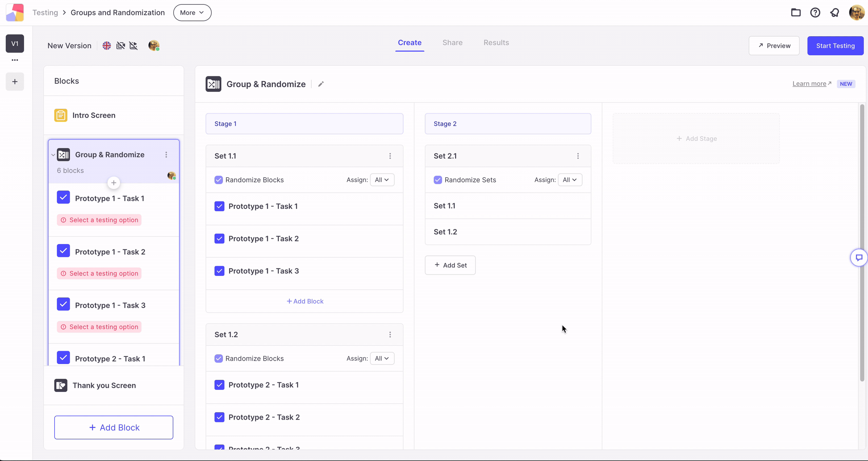Expand the More dropdown in header

192,13
